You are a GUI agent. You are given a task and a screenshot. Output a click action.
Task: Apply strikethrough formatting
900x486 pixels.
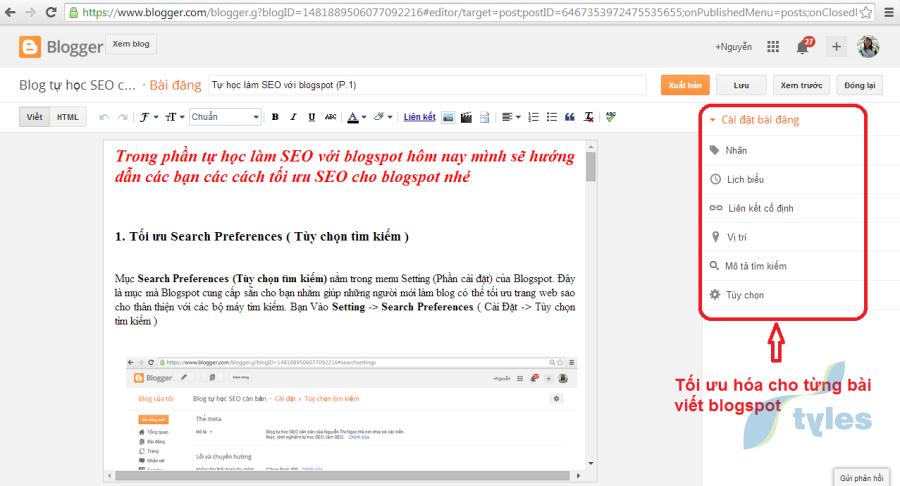click(x=330, y=117)
